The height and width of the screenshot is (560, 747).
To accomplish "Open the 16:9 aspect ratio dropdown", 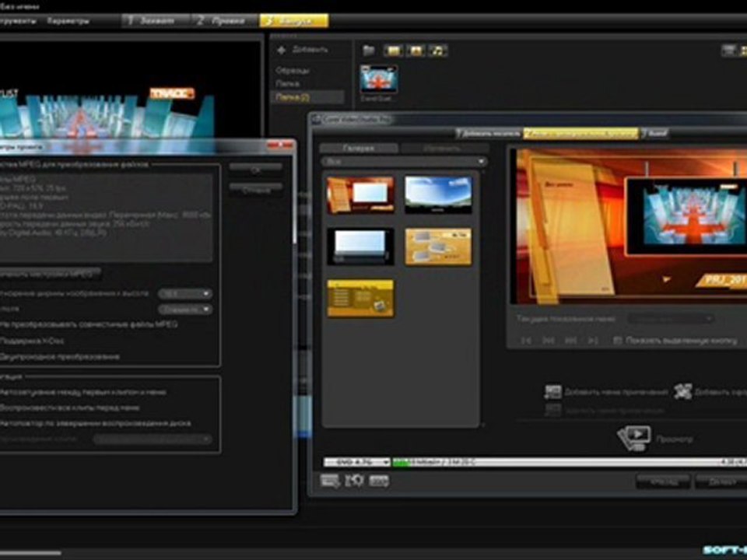I will [x=185, y=294].
